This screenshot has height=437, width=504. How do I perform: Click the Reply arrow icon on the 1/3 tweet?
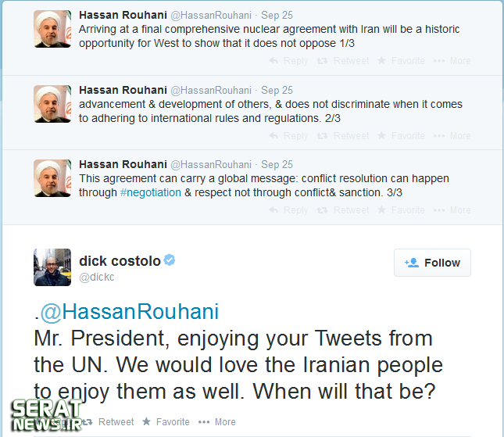(273, 60)
